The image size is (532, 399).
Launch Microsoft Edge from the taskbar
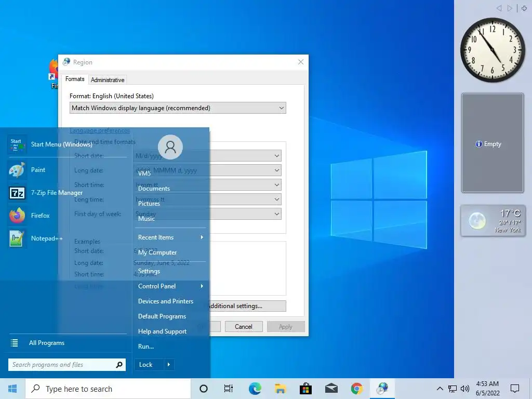255,389
